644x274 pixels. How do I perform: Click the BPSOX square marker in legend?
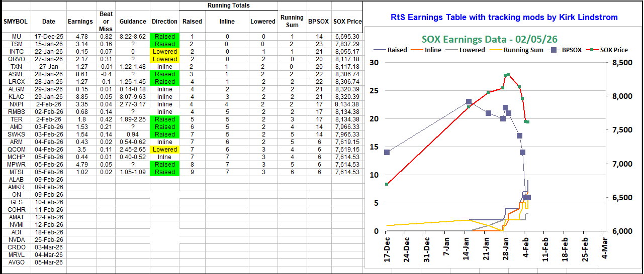(555, 50)
